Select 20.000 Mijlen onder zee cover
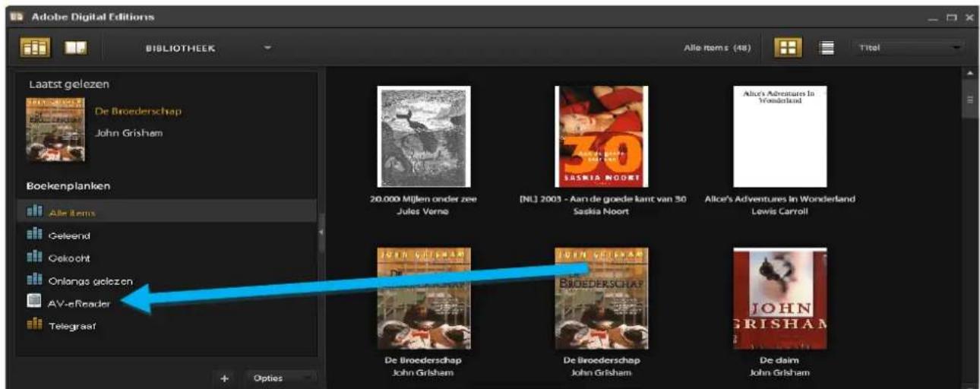The height and width of the screenshot is (389, 980). (x=424, y=137)
